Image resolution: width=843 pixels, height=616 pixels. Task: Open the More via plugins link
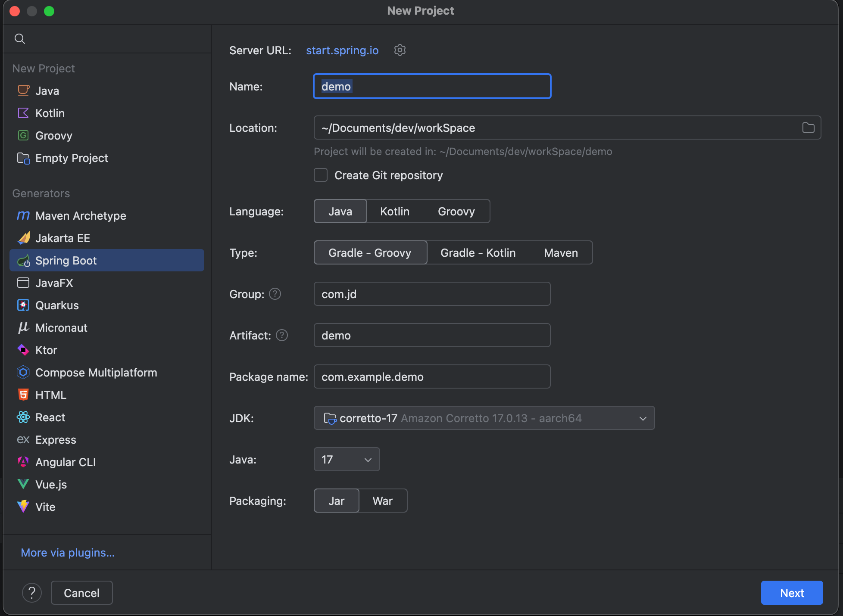pyautogui.click(x=68, y=553)
